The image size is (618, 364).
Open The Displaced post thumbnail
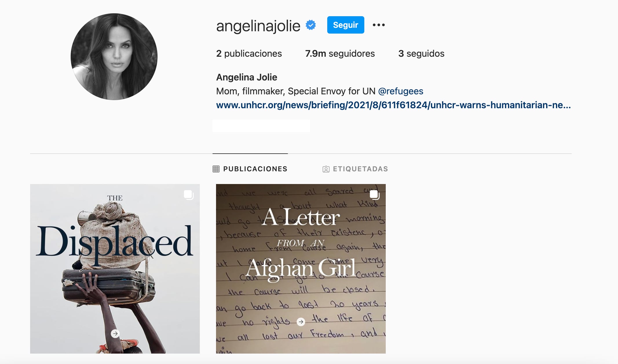coord(115,269)
